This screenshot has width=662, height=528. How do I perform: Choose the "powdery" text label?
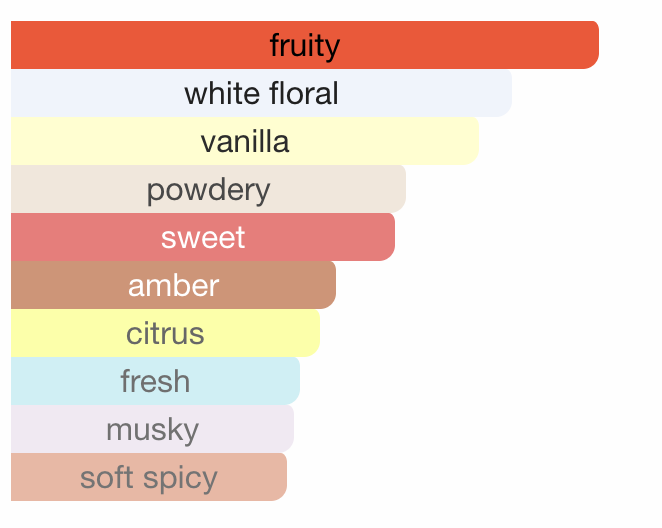click(x=208, y=190)
